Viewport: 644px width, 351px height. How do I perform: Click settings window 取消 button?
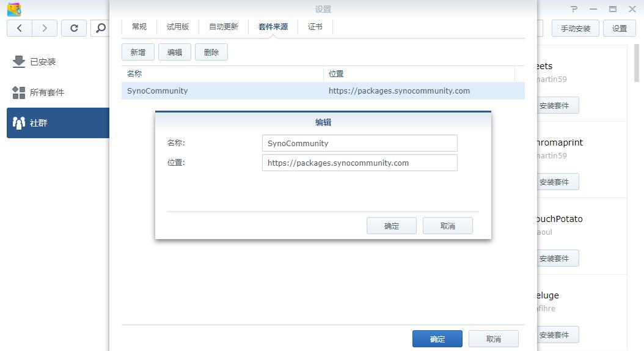[x=493, y=339]
